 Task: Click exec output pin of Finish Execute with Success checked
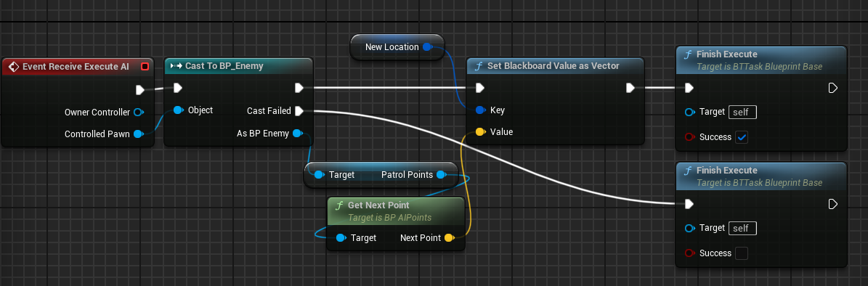[x=832, y=88]
